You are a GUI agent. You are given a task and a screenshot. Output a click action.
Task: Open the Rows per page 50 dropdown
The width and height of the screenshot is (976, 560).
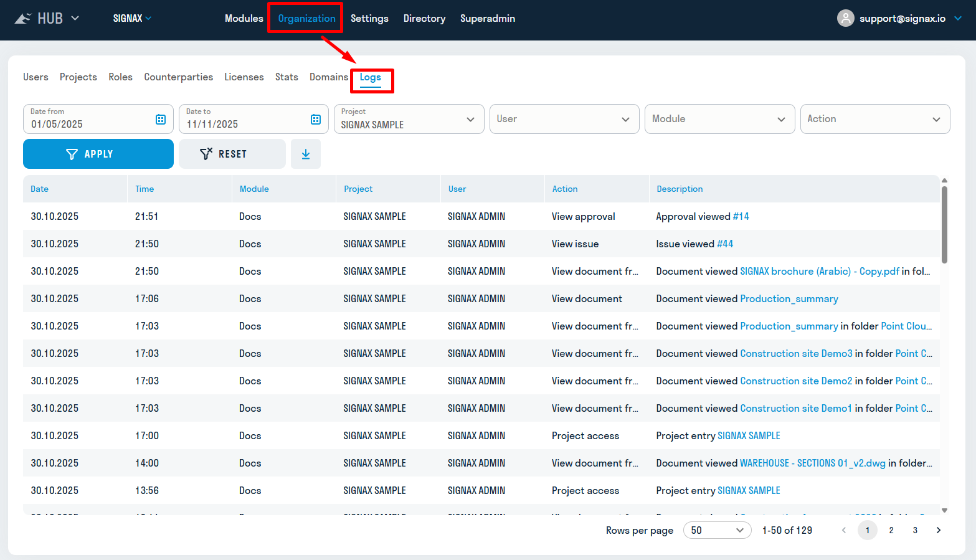click(717, 530)
